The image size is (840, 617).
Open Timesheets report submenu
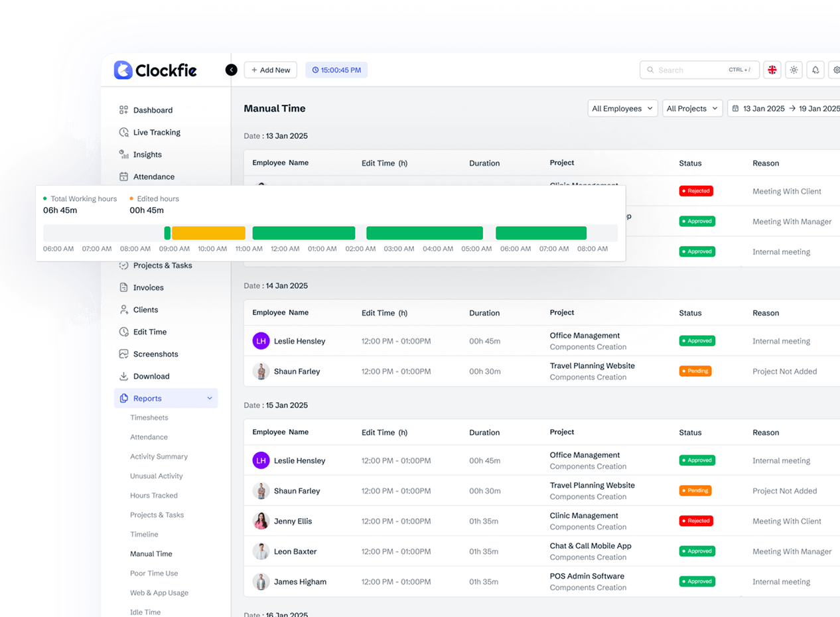[x=149, y=418]
